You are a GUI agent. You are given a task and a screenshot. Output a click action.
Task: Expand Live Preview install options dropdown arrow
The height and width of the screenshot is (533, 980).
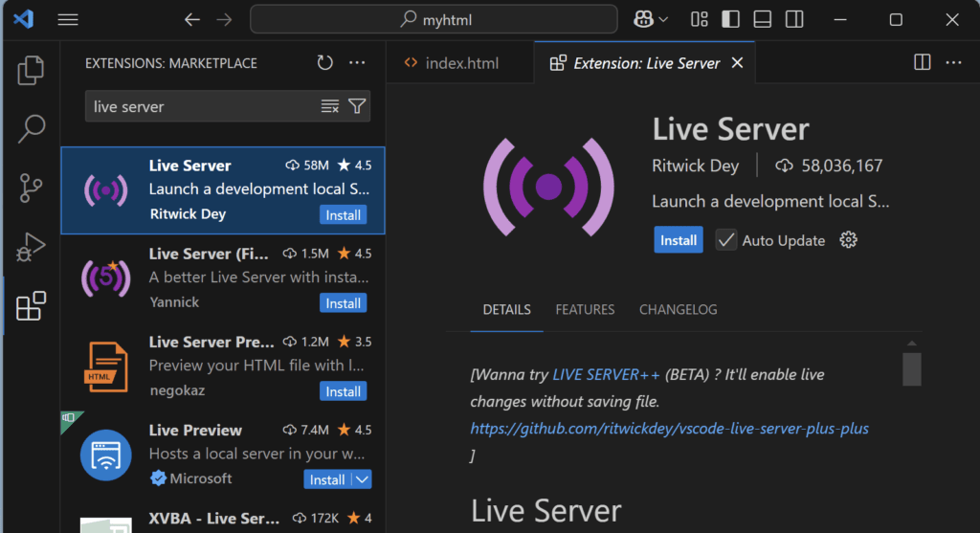coord(362,479)
